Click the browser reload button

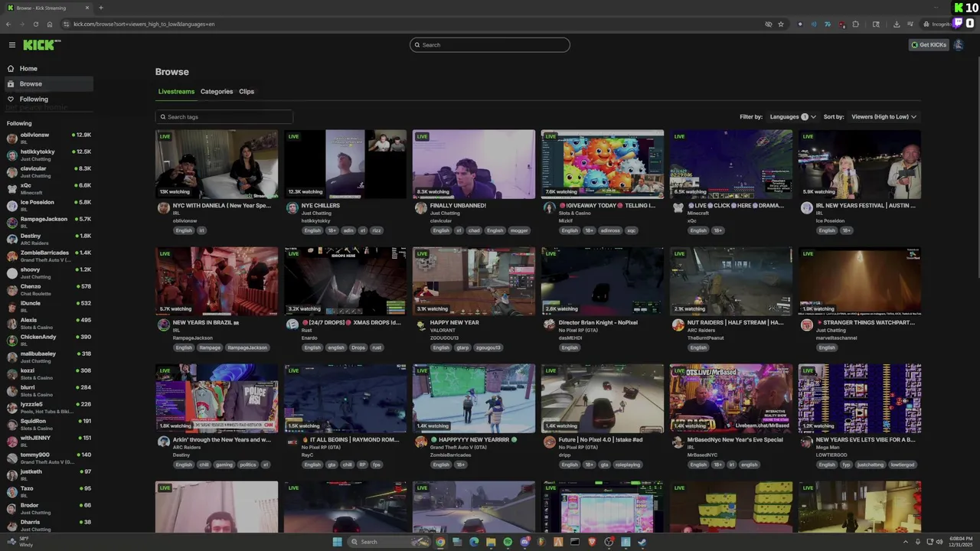[35, 24]
